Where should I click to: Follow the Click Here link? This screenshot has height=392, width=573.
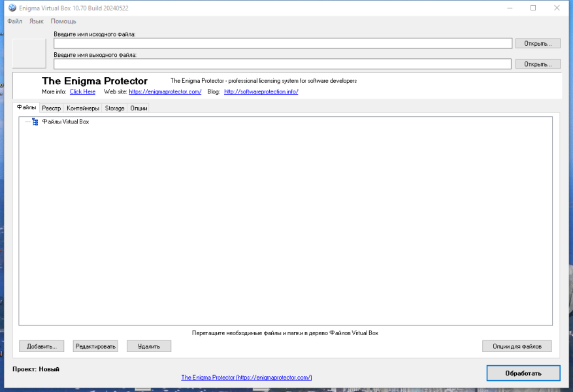82,91
